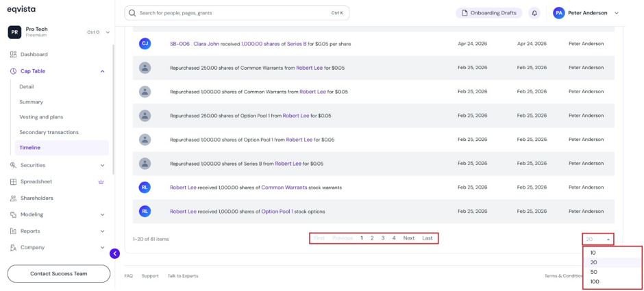Open the Talk to Experts footer link
Image resolution: width=644 pixels, height=291 pixels.
183,276
